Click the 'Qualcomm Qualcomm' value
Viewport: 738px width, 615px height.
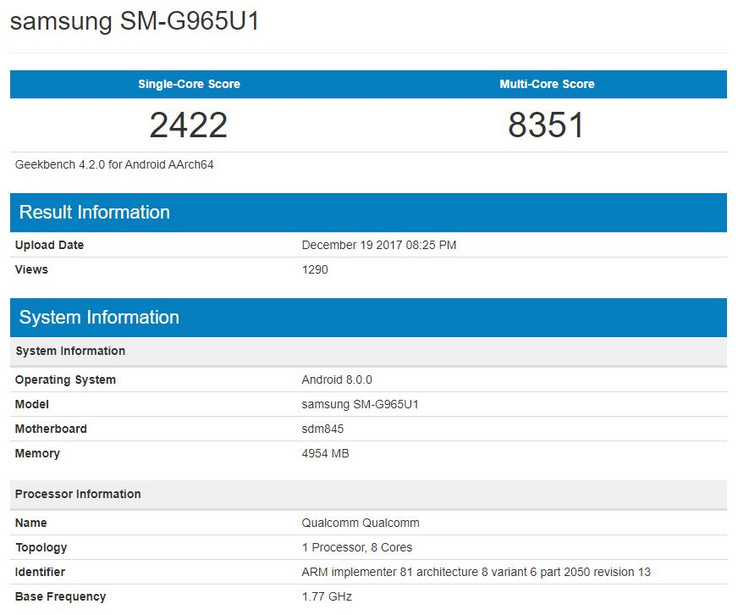(361, 523)
